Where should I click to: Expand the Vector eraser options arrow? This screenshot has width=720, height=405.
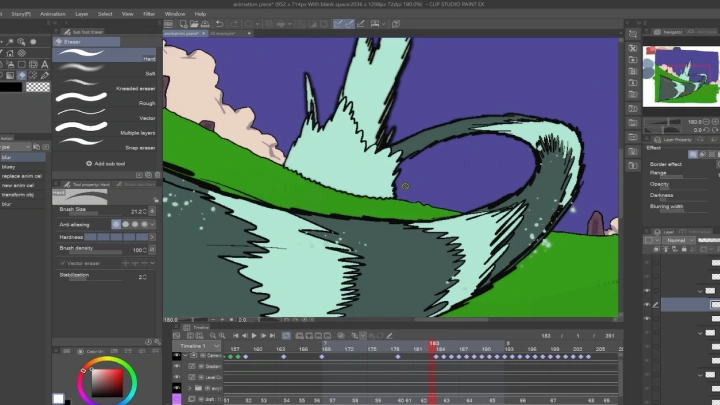pos(152,263)
